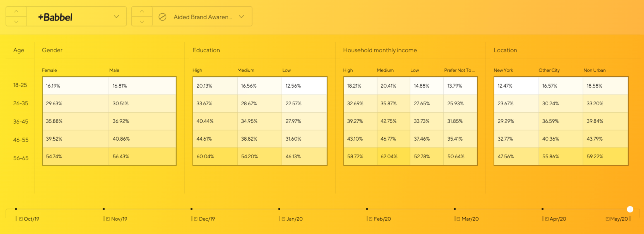
Task: Expand the Babbel brand dropdown chevron
Action: (x=116, y=17)
